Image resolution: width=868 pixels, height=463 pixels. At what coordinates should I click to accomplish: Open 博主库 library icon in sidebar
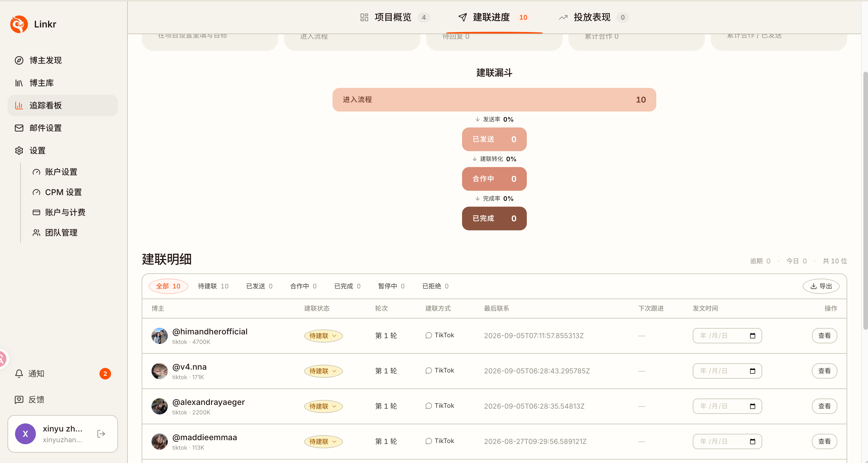pos(19,83)
